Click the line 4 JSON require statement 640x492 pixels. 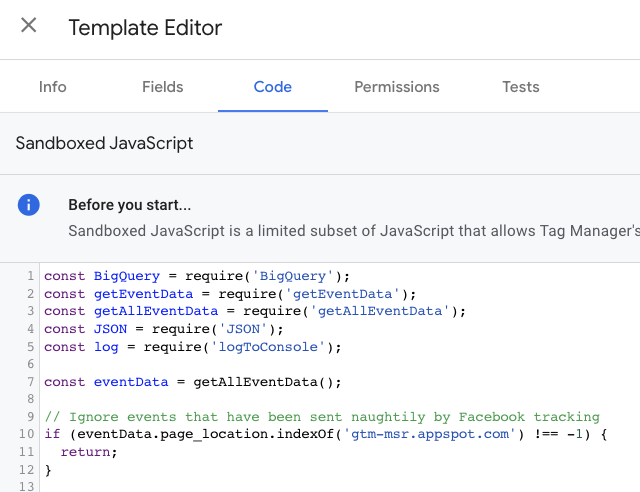click(x=164, y=329)
